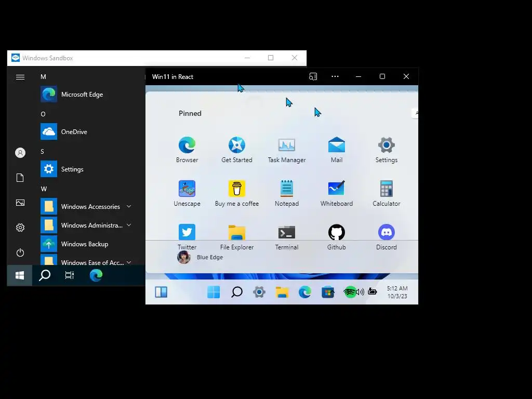Open Pictures icon in Sandbox Start sidebar
Viewport: 532px width, 399px height.
20,203
